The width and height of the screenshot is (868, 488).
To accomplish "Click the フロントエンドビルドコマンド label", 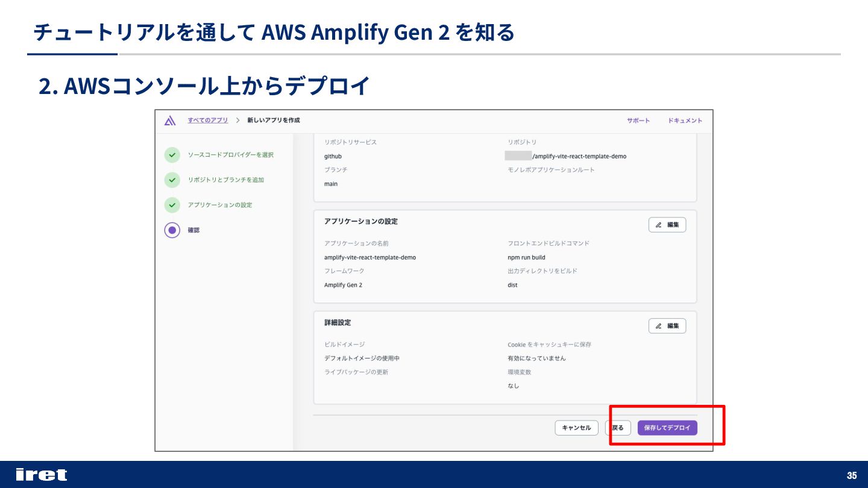I will (549, 243).
